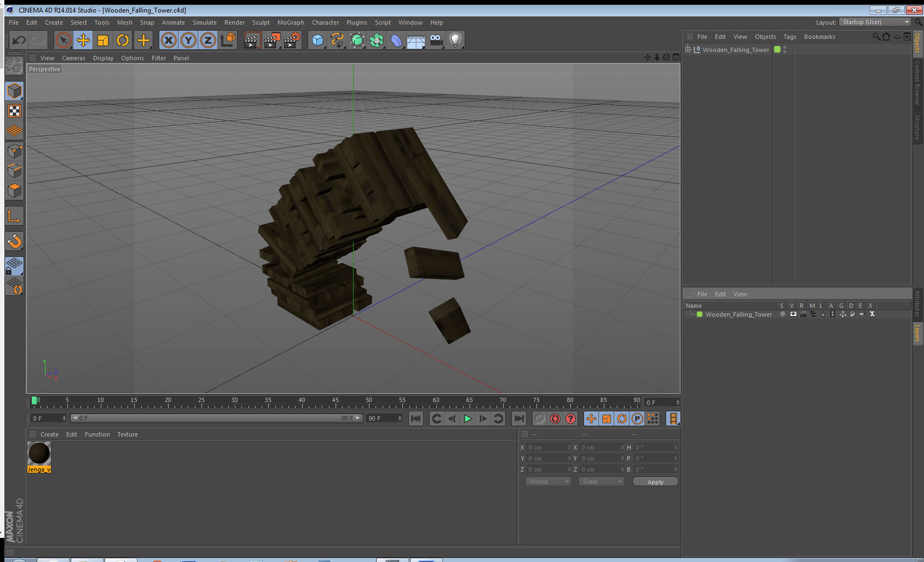Add a Floor environment object
The width and height of the screenshot is (924, 562).
tap(416, 40)
